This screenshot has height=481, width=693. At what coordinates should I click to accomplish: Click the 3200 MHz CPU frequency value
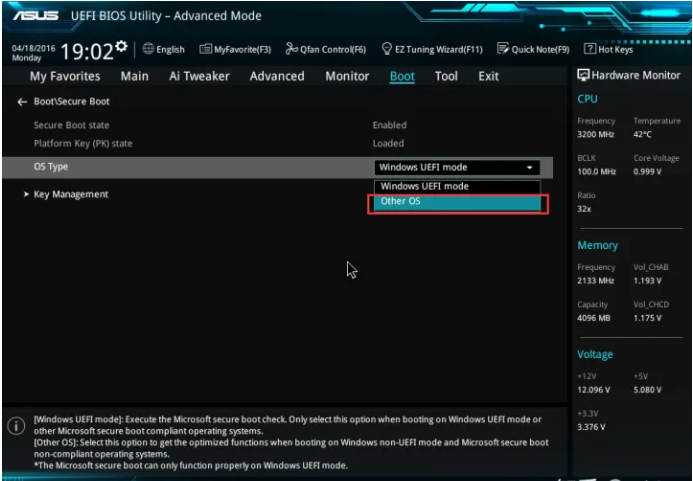pos(595,134)
